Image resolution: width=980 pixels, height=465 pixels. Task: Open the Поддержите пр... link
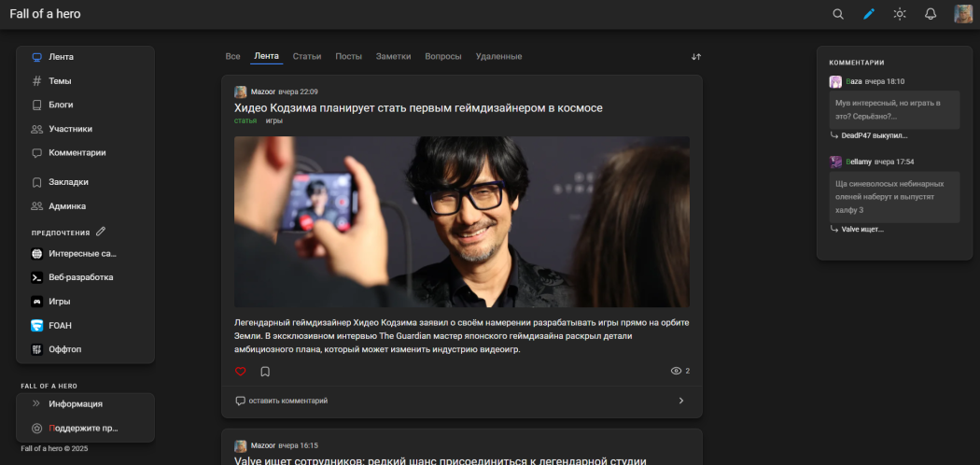[83, 429]
